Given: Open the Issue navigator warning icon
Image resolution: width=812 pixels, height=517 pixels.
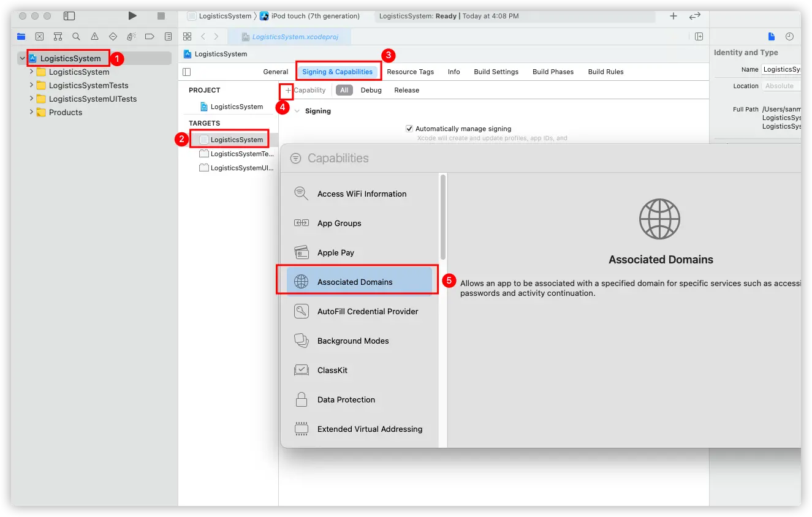Looking at the screenshot, I should 94,37.
